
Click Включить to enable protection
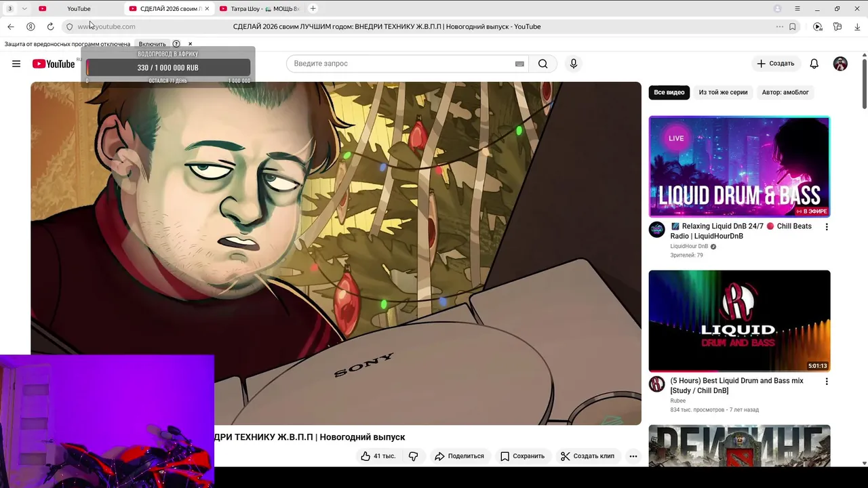152,44
